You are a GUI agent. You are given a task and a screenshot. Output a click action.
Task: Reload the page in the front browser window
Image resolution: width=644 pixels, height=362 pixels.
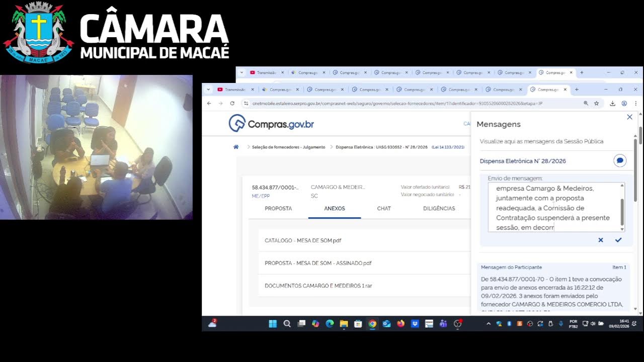click(232, 104)
